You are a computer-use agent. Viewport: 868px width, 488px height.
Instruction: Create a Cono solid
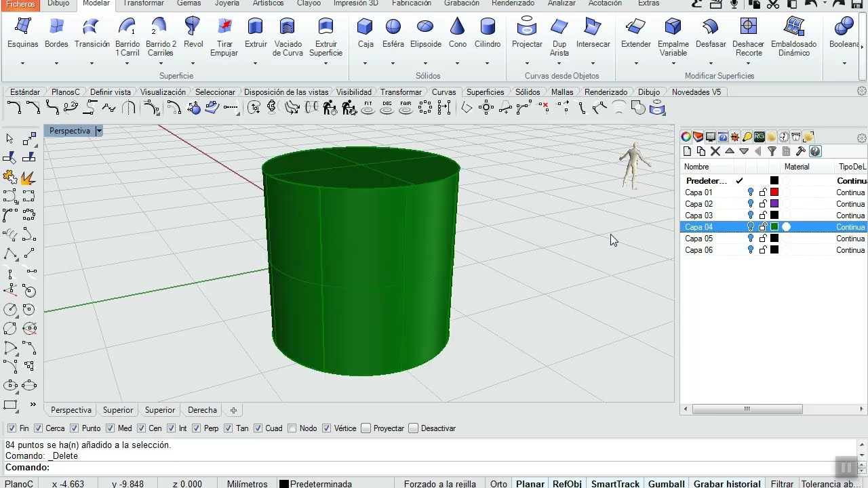[x=458, y=33]
